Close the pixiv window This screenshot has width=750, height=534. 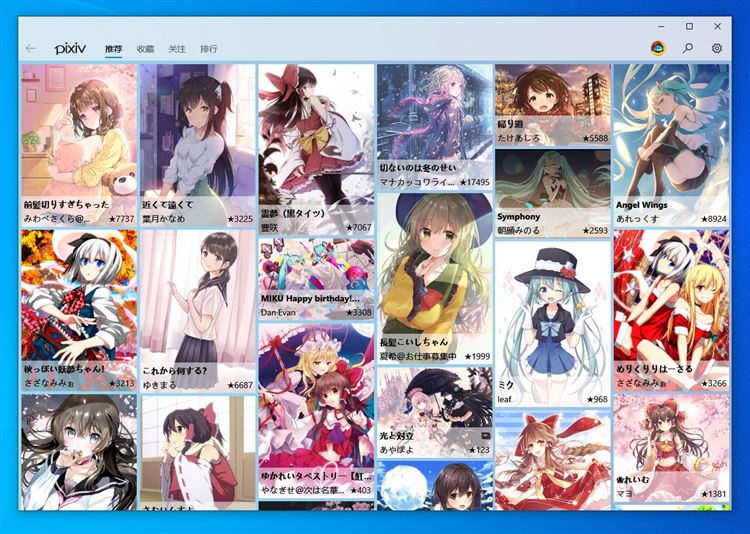pyautogui.click(x=717, y=26)
